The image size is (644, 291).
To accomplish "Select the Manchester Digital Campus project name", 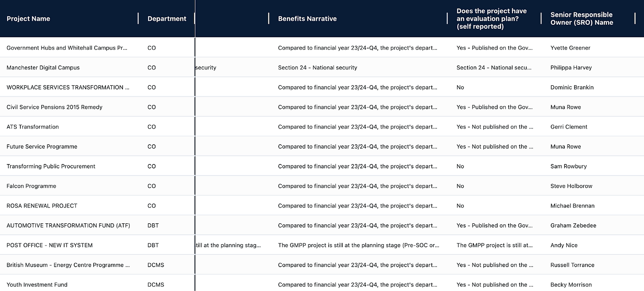I will 43,68.
